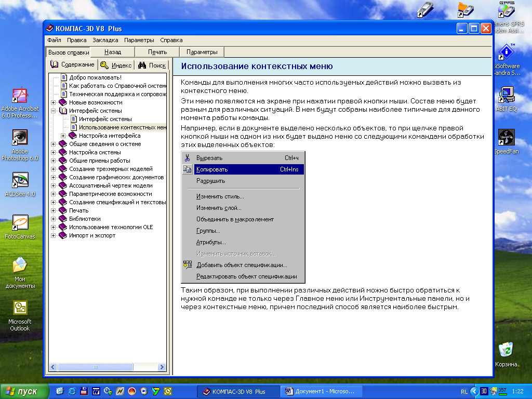Viewport: 532px width, 399px height.
Task: Expand the Печать tree node
Action: point(54,210)
